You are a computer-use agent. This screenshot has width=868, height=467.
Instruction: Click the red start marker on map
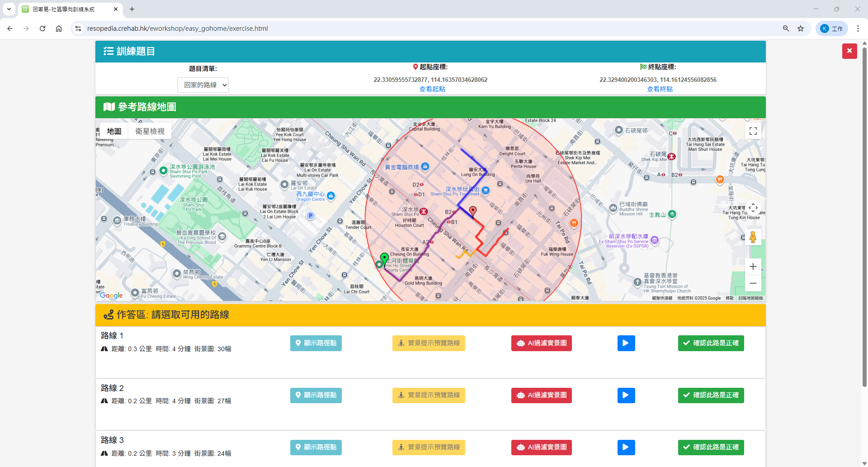(473, 211)
